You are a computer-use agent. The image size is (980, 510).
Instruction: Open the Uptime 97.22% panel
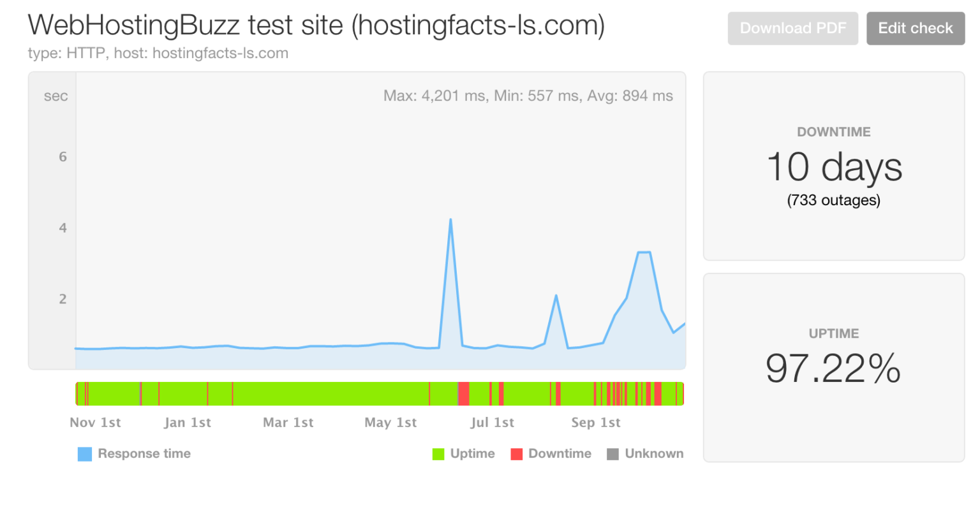tap(834, 368)
